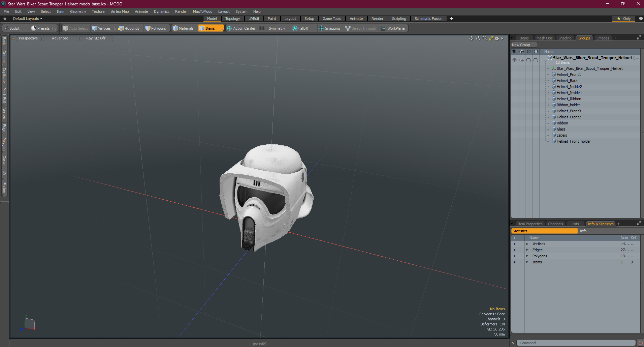The height and width of the screenshot is (347, 644).
Task: Open the Perspective view type dropdown
Action: pyautogui.click(x=28, y=38)
